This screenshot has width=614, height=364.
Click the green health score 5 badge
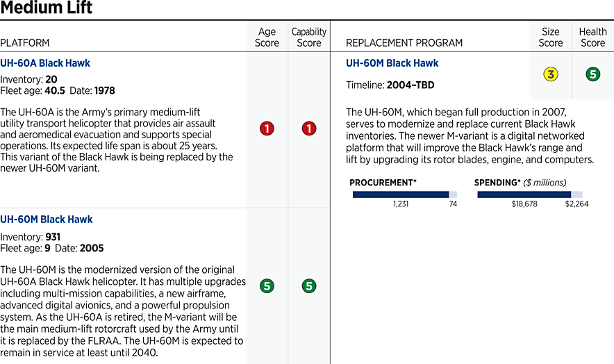pos(592,74)
